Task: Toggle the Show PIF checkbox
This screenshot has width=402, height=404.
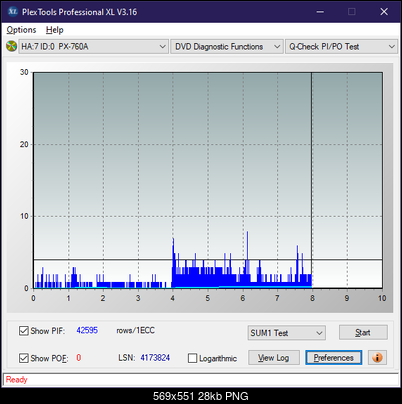Action: [24, 331]
